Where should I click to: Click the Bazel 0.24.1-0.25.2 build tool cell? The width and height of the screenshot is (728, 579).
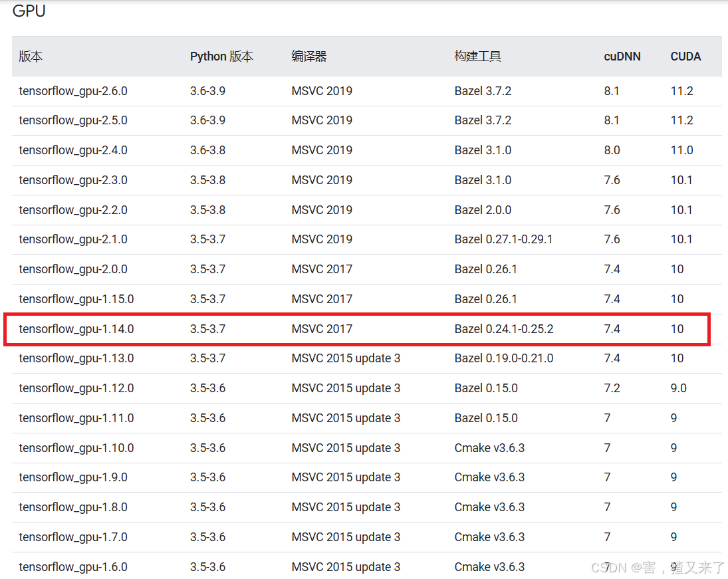click(x=504, y=329)
